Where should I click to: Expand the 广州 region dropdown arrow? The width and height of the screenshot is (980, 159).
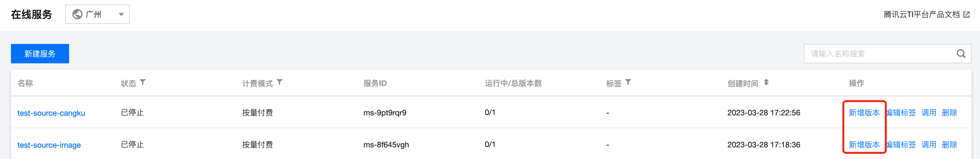point(121,15)
